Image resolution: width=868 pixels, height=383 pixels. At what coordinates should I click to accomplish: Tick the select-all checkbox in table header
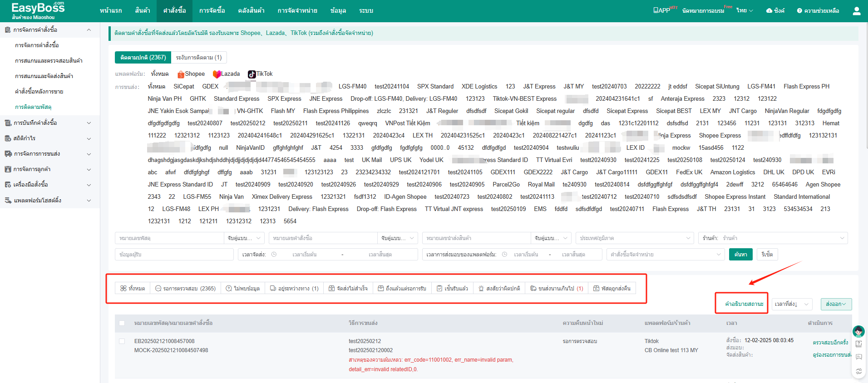point(122,323)
